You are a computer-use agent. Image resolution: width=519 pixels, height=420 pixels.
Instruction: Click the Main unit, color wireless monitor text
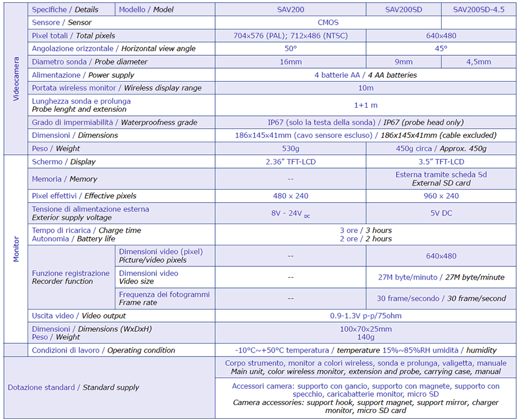point(366,372)
